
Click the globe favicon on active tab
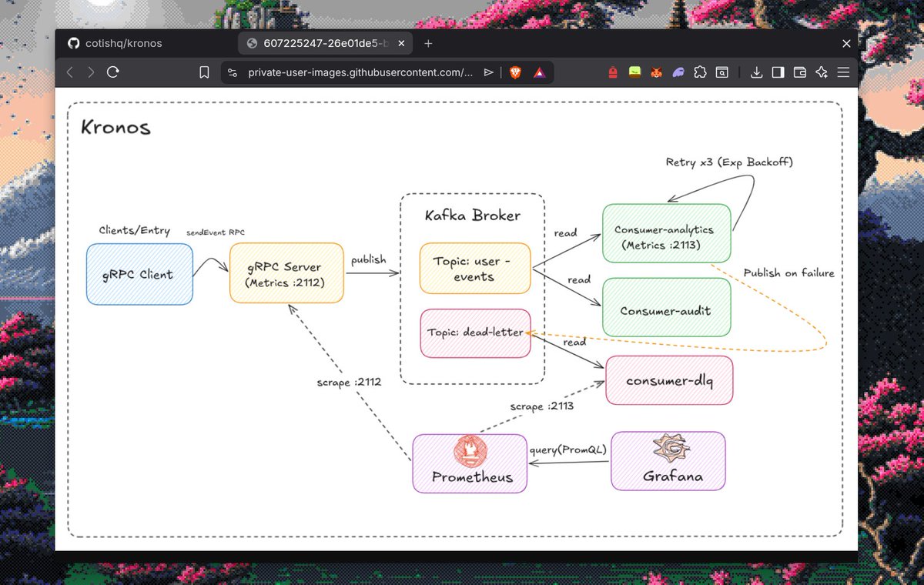(x=251, y=43)
